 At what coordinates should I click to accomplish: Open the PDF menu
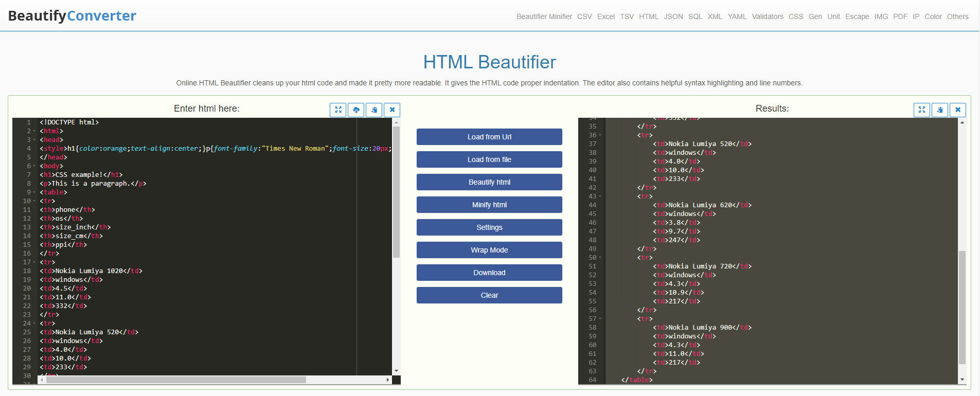click(x=900, y=16)
